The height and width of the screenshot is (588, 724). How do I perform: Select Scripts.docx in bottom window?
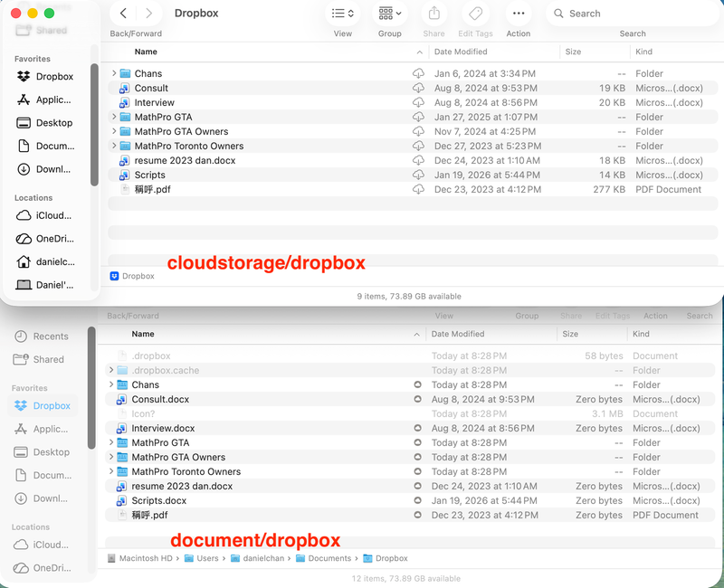pyautogui.click(x=410, y=500)
